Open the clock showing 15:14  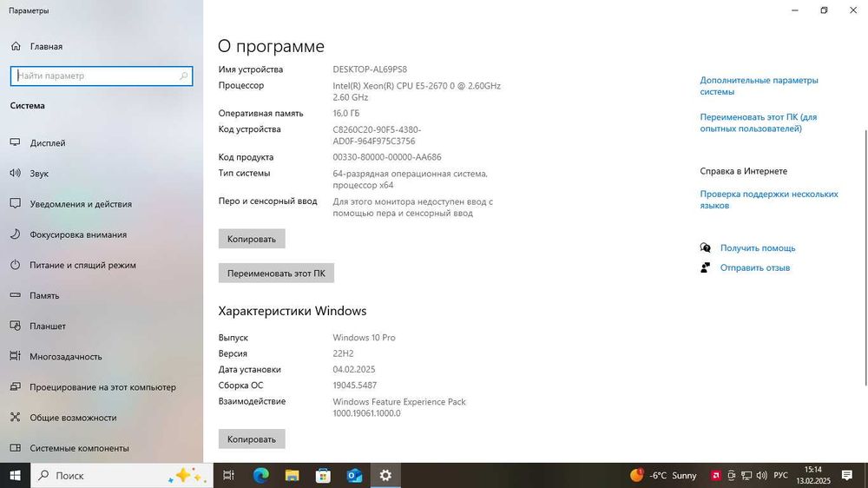pyautogui.click(x=813, y=475)
